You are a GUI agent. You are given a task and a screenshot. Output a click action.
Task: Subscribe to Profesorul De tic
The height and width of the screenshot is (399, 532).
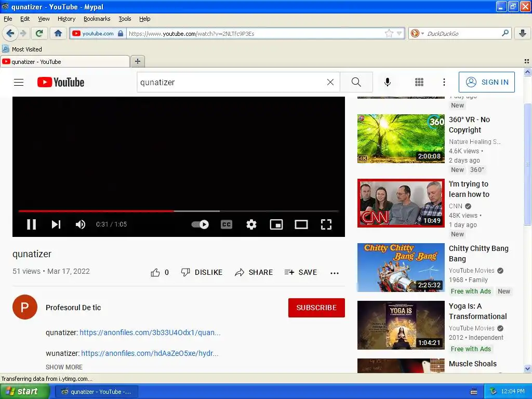point(316,308)
